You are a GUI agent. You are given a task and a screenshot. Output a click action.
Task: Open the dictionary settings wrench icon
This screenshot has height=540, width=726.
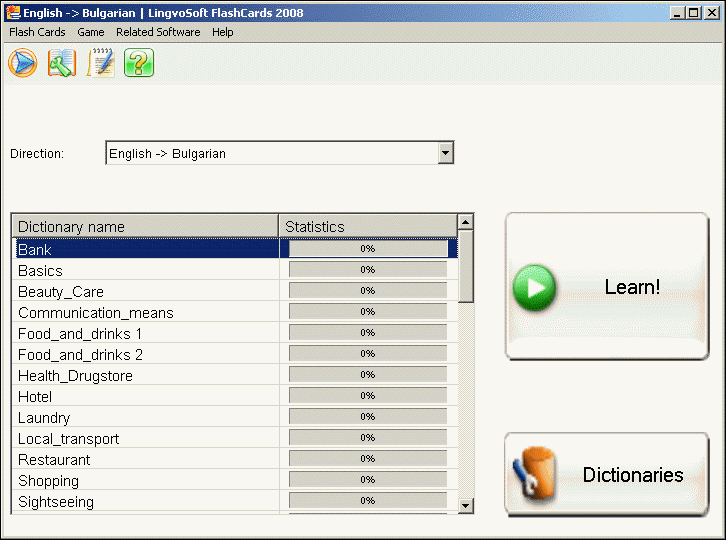point(62,63)
